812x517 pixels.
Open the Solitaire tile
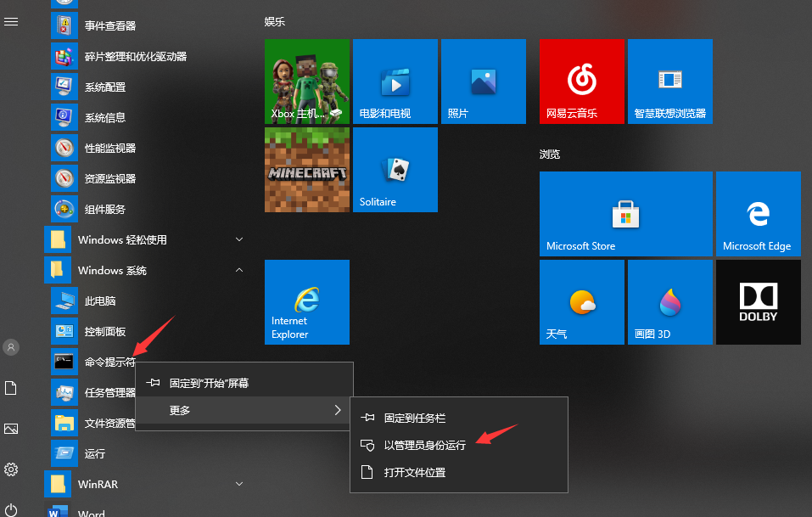coord(395,170)
